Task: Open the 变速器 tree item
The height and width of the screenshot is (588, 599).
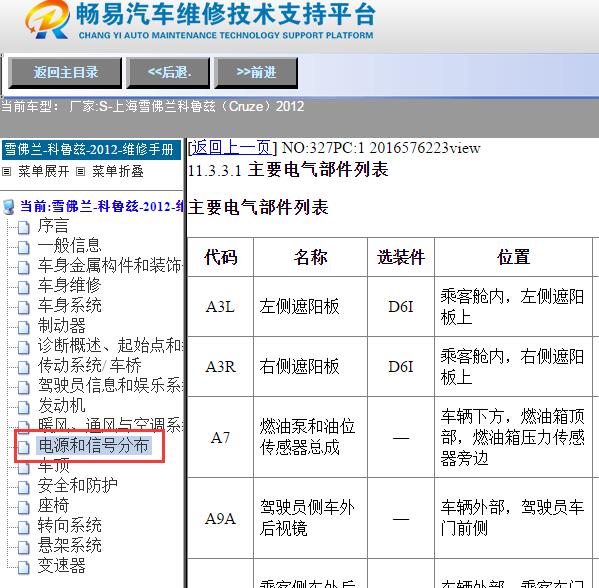Action: (61, 565)
